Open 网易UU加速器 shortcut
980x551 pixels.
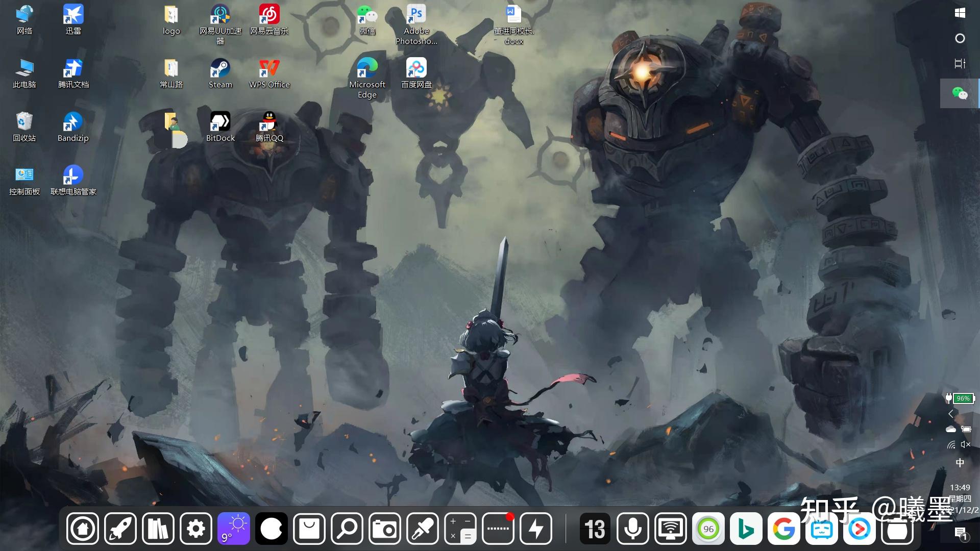220,24
